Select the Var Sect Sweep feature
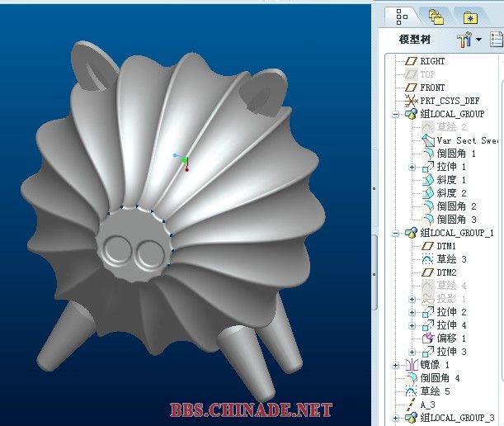Screen dimensions: 504x426 pyautogui.click(x=460, y=140)
